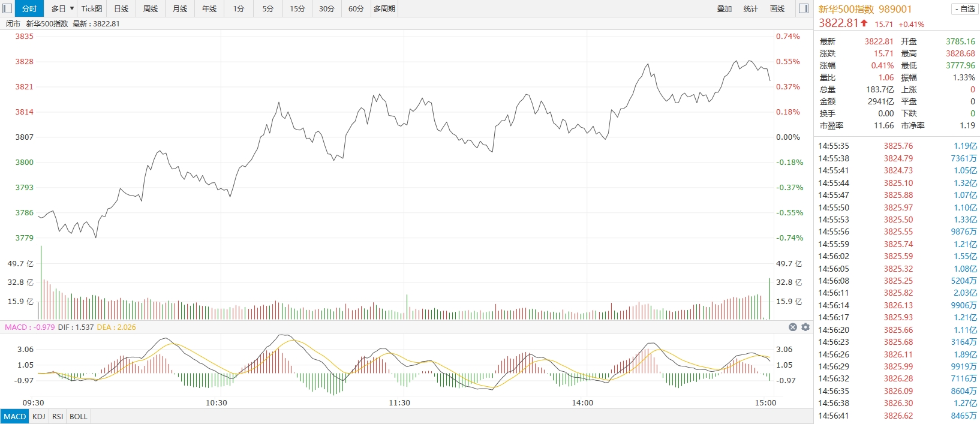Select the 日线 daily chart tab
Image resolution: width=980 pixels, height=424 pixels.
pyautogui.click(x=121, y=8)
